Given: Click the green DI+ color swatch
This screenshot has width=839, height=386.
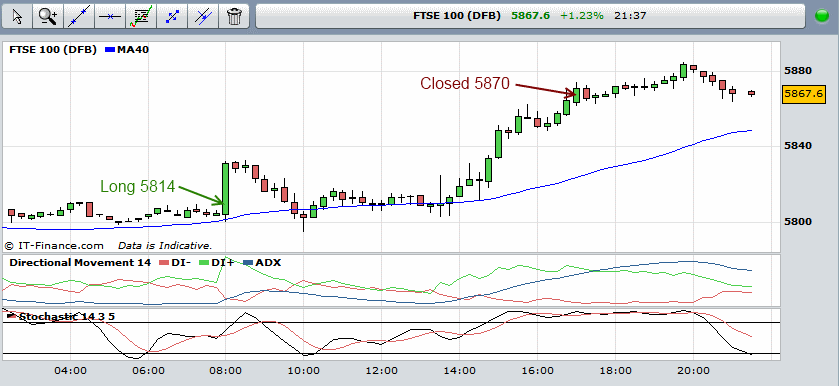Looking at the screenshot, I should 203,263.
